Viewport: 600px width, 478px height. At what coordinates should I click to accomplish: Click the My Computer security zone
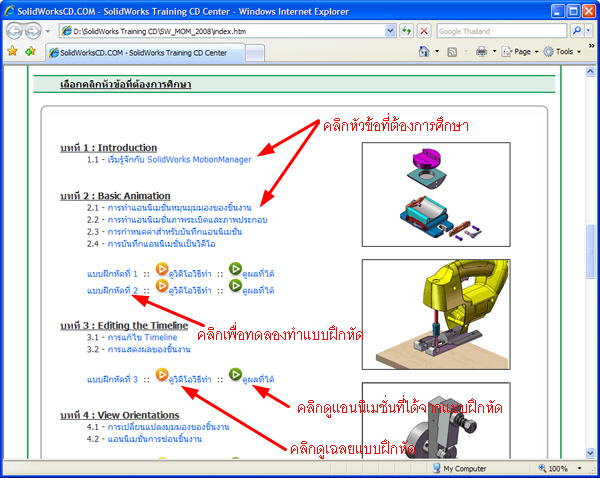(459, 468)
